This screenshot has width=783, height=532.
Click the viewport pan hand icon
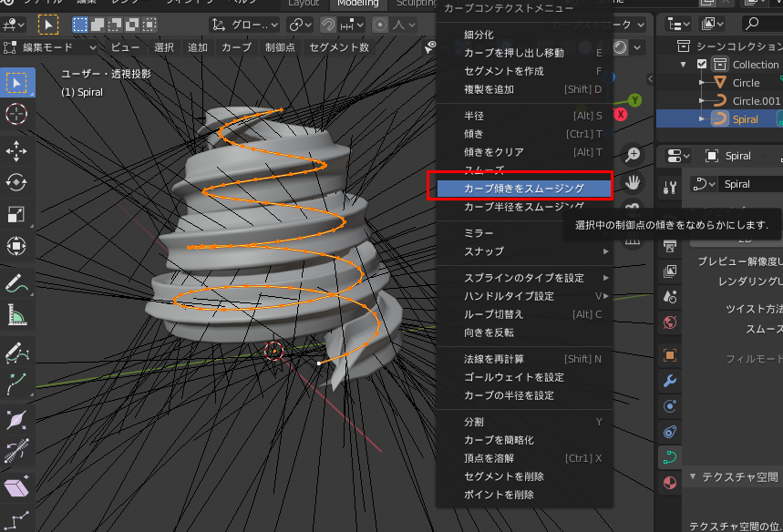click(x=633, y=183)
